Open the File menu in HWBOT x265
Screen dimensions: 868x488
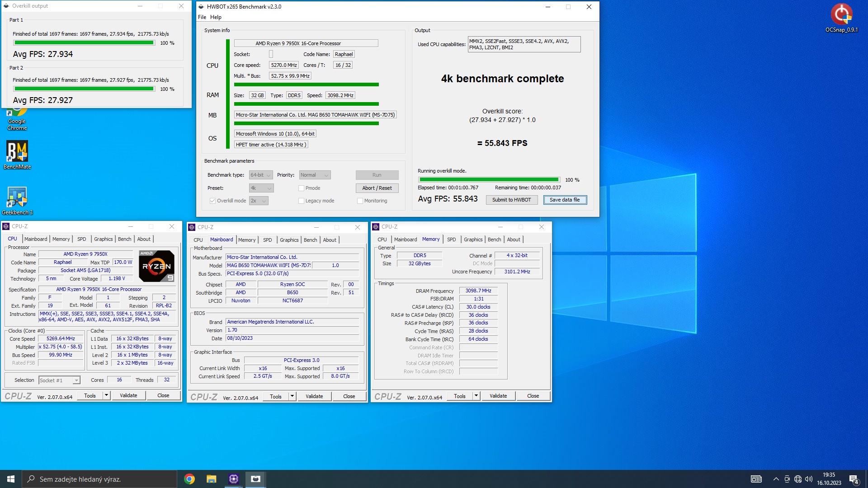[x=202, y=17]
